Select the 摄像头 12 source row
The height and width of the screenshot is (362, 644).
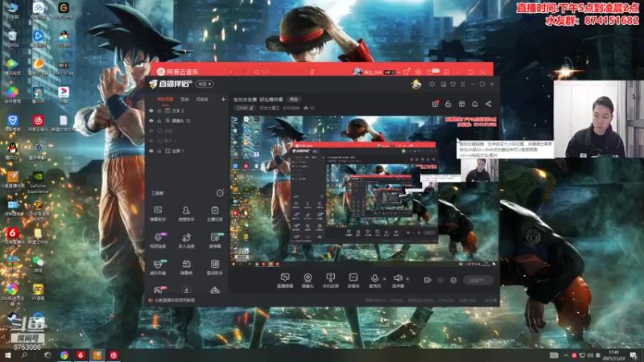(x=187, y=121)
